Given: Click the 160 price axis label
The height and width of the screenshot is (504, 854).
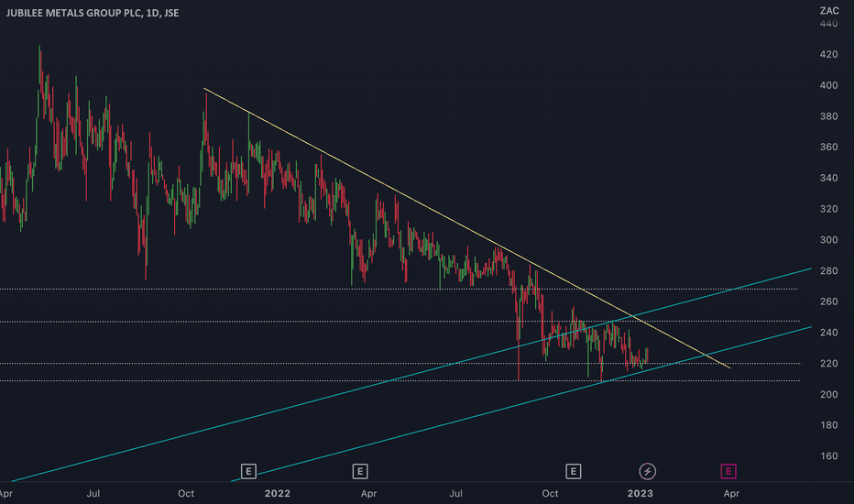Looking at the screenshot, I should (828, 456).
